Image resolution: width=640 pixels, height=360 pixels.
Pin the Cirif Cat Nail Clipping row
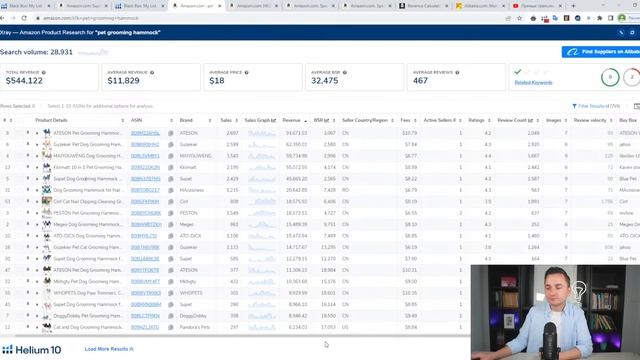click(28, 201)
